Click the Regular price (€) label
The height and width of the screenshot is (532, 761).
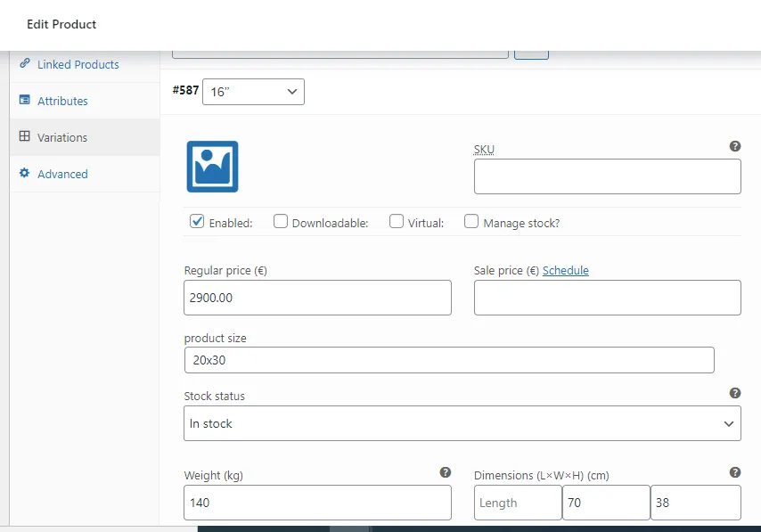225,270
